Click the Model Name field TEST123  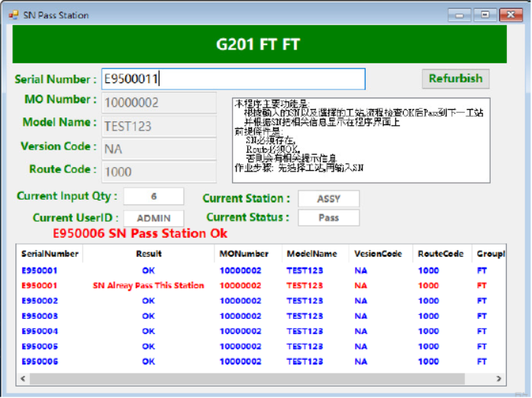click(159, 126)
